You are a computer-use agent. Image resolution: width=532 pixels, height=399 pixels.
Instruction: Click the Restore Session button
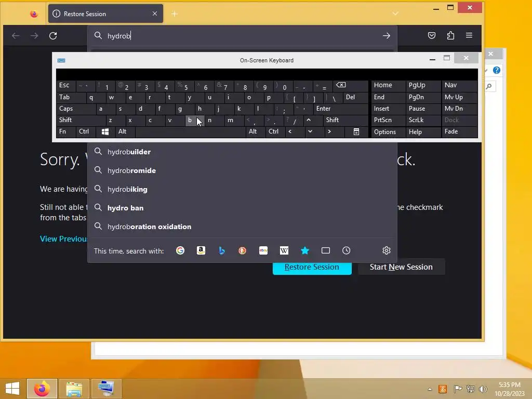coord(312,268)
